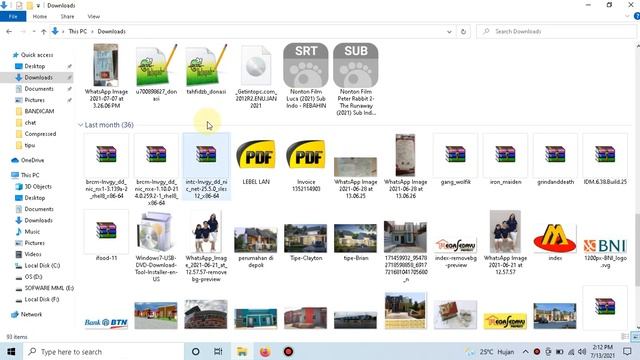The image size is (640, 360).
Task: Select Videos under This PC
Action: pos(33,254)
